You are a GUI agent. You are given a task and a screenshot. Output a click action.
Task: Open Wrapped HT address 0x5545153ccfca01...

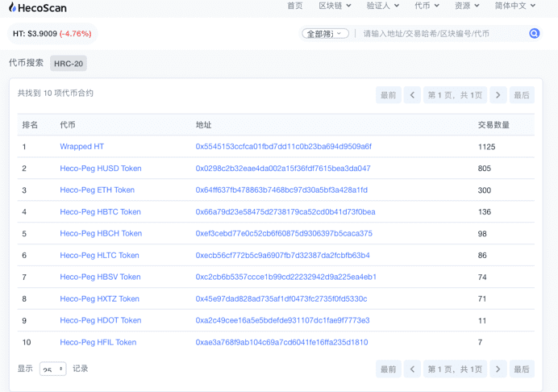coord(284,146)
